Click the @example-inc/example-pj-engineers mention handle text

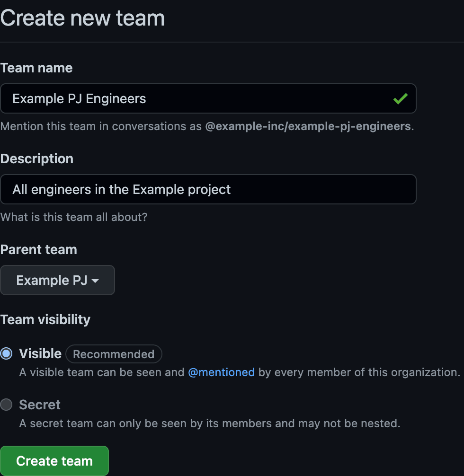[308, 127]
